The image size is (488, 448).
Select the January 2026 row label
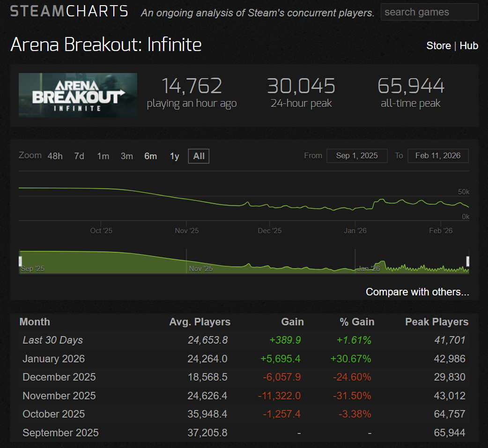pyautogui.click(x=53, y=359)
